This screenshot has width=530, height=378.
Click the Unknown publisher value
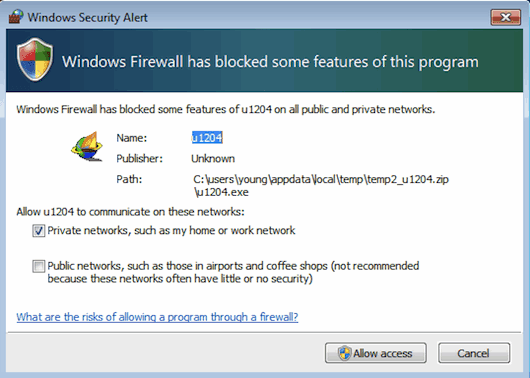(x=213, y=159)
